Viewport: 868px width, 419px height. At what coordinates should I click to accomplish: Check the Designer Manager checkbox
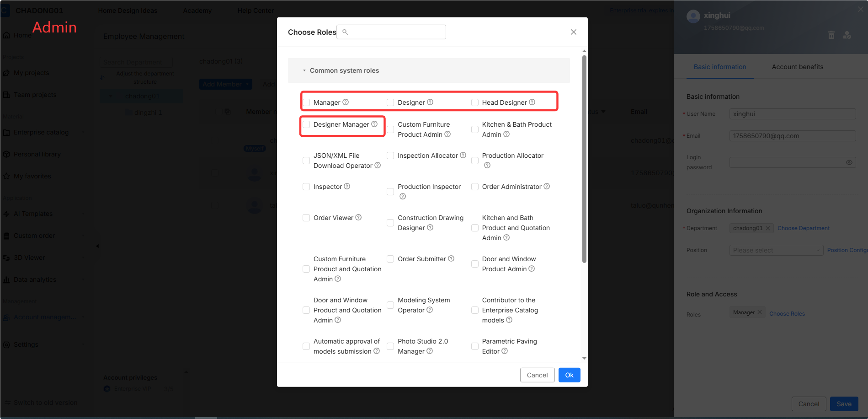pos(306,124)
